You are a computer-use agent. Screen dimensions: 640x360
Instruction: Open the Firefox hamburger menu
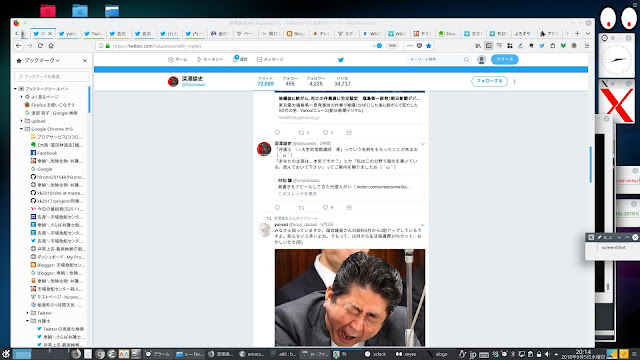(587, 46)
